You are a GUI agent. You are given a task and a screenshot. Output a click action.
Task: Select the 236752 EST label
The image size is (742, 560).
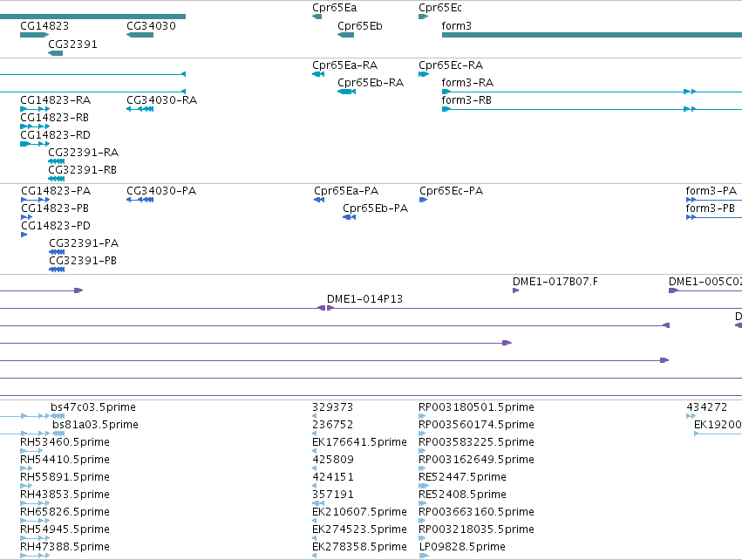point(333,425)
